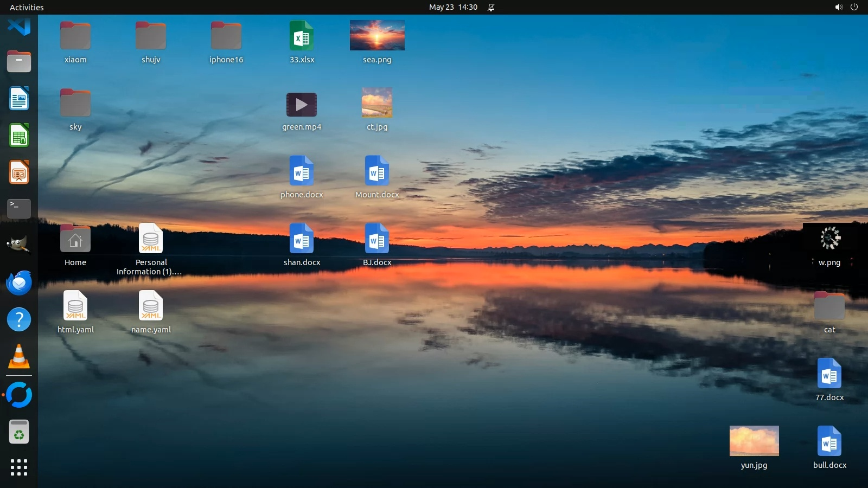The width and height of the screenshot is (868, 488).
Task: Open the clock and calendar menu
Action: (x=453, y=7)
